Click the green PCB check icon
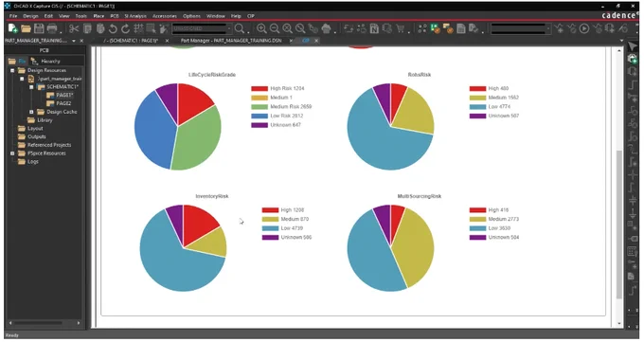 point(435,28)
